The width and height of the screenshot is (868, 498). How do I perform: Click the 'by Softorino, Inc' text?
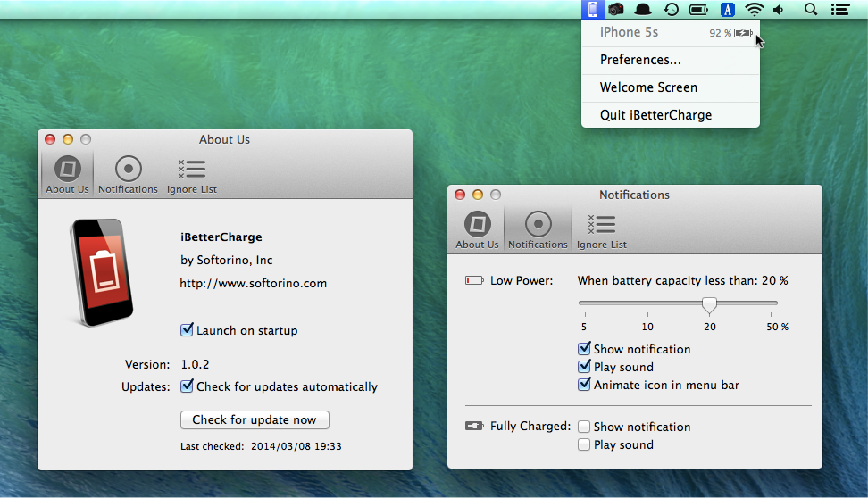(x=227, y=260)
